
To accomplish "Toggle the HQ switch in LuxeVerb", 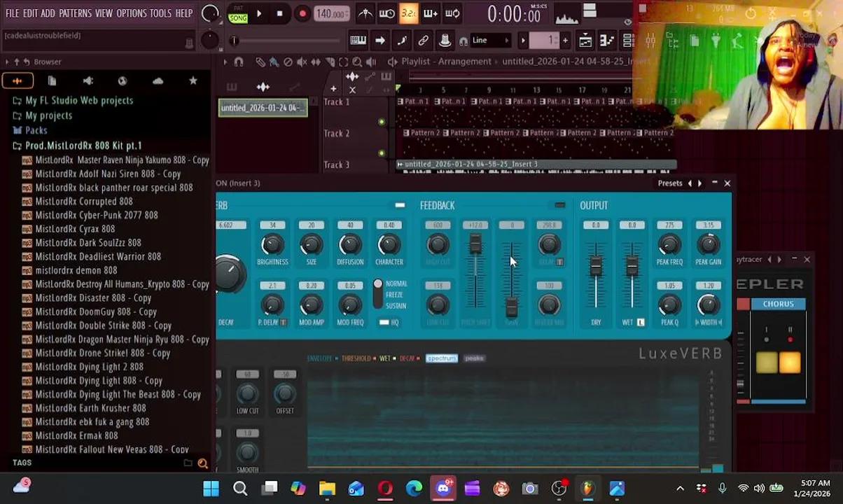I will pyautogui.click(x=384, y=322).
